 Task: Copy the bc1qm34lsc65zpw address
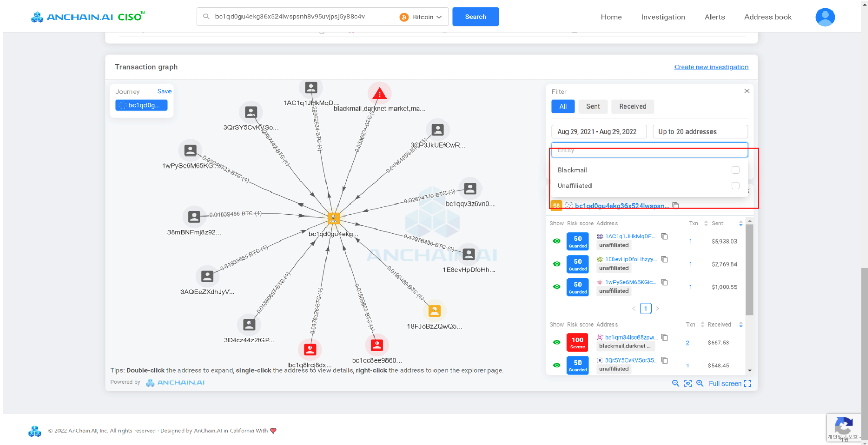[x=665, y=338]
